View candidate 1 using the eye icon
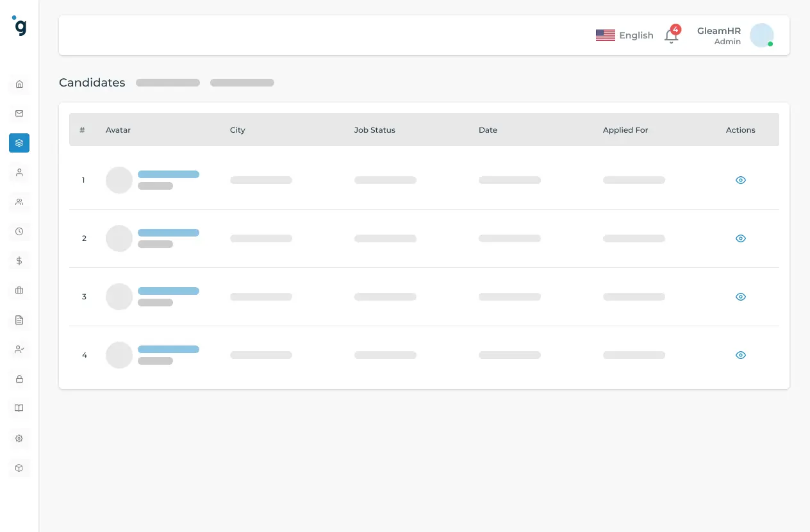Screen dimensions: 810x532 click(x=741, y=180)
